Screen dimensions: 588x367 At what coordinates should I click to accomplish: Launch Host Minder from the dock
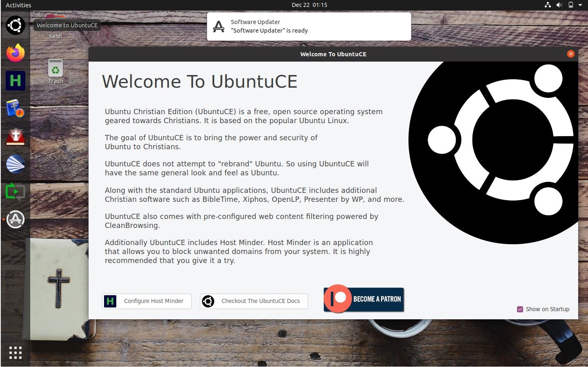16,80
